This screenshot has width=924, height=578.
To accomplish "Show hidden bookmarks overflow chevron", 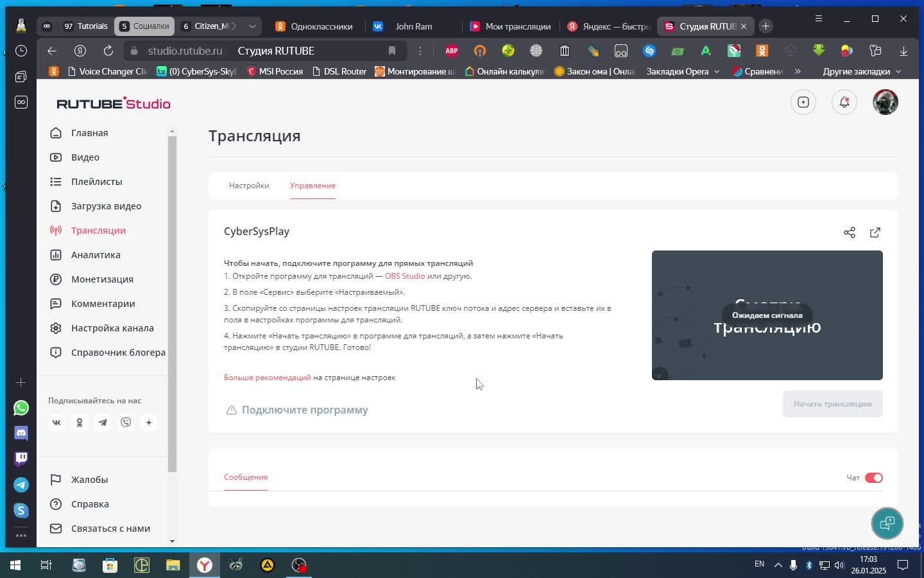I will pyautogui.click(x=798, y=71).
